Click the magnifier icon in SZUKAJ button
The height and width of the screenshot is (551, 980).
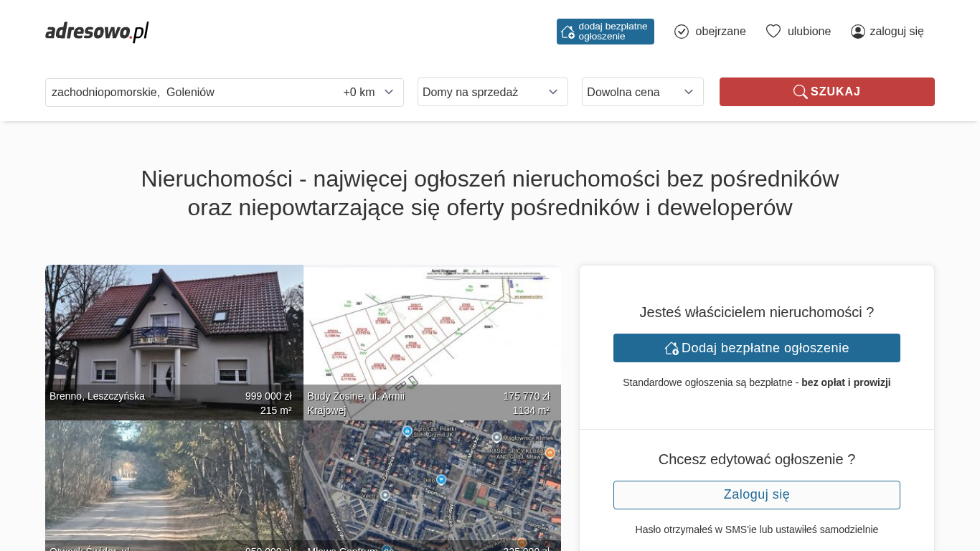point(800,92)
